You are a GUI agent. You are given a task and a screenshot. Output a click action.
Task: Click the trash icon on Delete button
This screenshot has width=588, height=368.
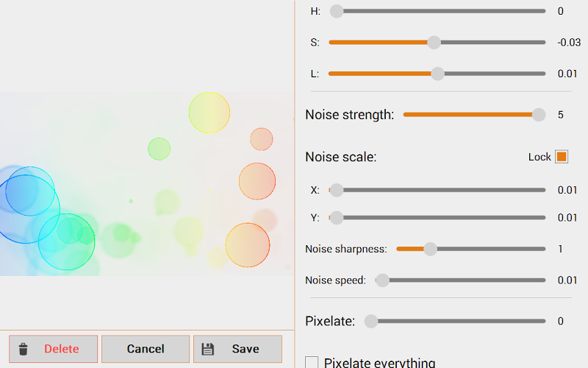(x=24, y=349)
